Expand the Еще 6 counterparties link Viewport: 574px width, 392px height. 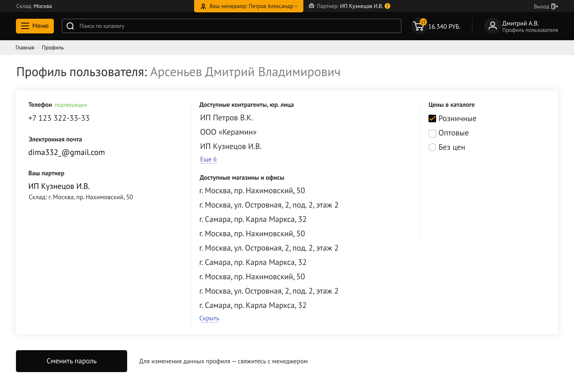pyautogui.click(x=208, y=159)
